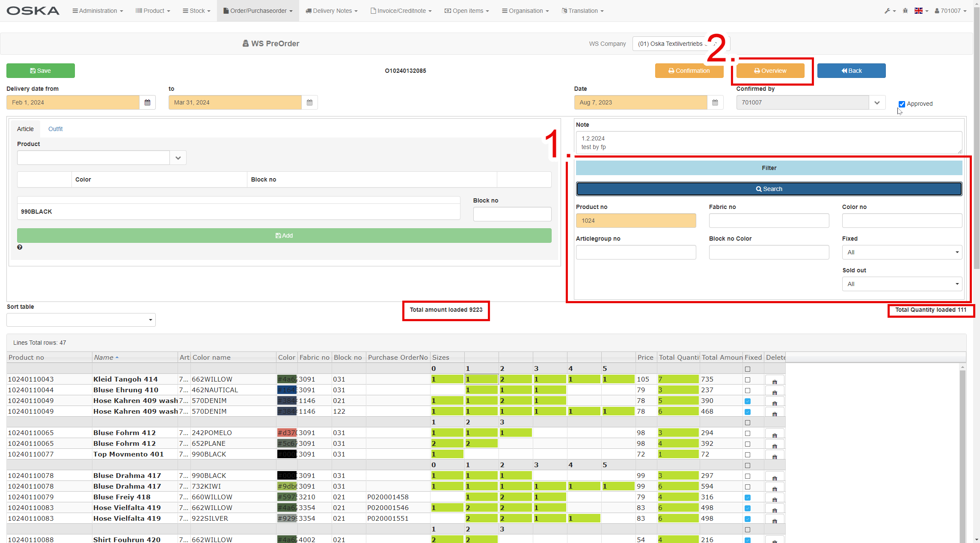The image size is (980, 543).
Task: Click the 242POMELO color swatch cell
Action: point(287,433)
